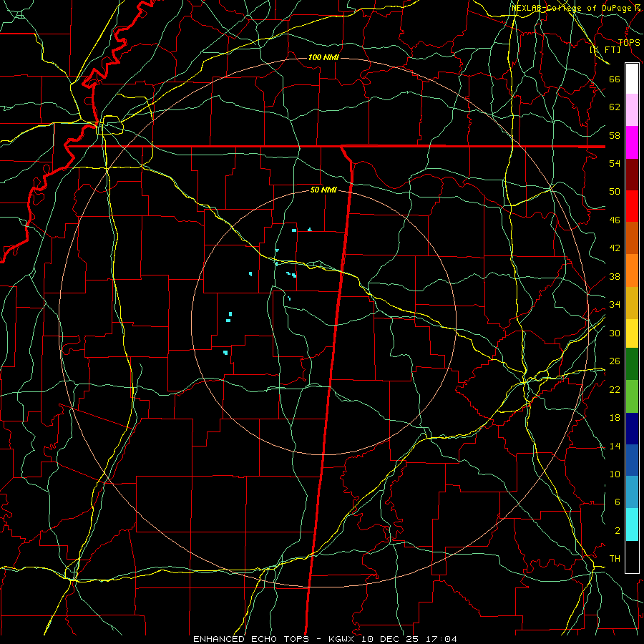
Task: Click the "10" legend value
Action: [615, 474]
